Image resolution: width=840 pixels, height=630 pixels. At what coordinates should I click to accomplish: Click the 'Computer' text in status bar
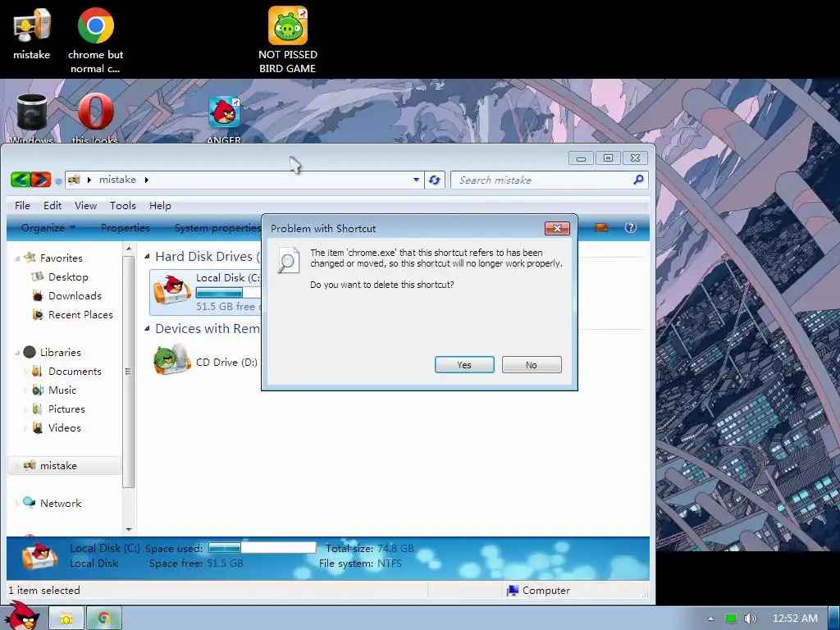[546, 591]
